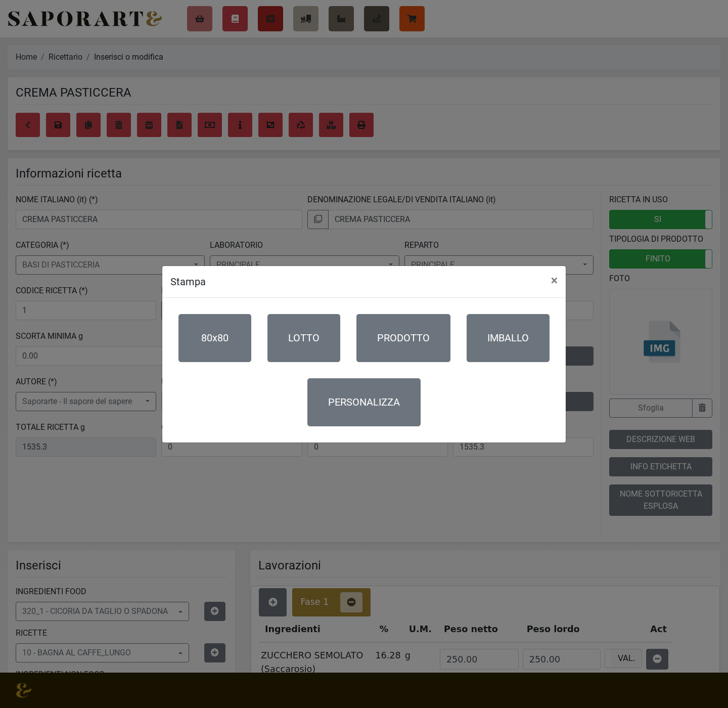Click the red back arrow icon
Image resolution: width=728 pixels, height=708 pixels.
point(28,125)
